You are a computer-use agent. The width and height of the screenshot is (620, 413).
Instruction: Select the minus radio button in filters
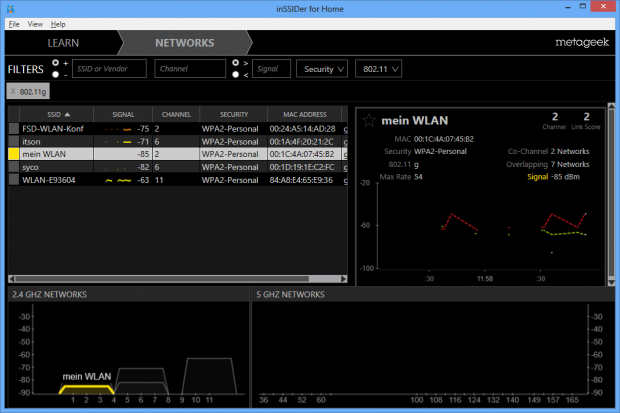tap(55, 74)
